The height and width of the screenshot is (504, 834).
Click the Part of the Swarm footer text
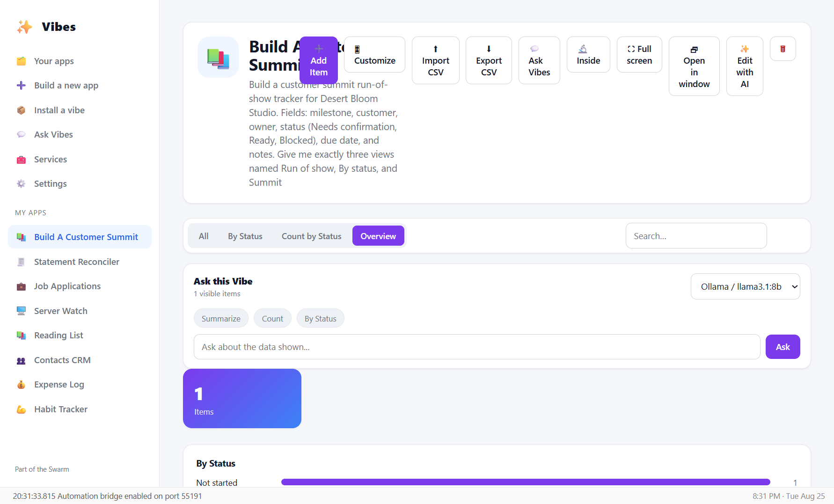point(42,469)
